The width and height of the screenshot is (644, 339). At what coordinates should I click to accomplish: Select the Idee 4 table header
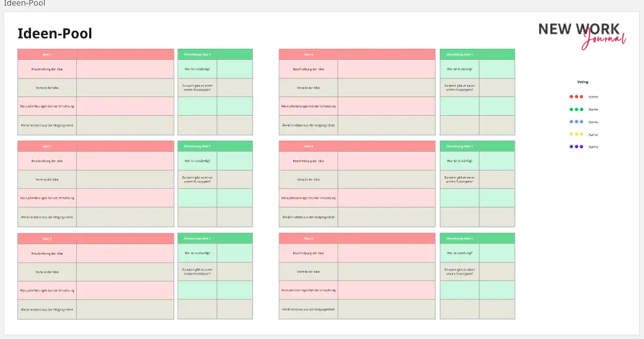(308, 55)
